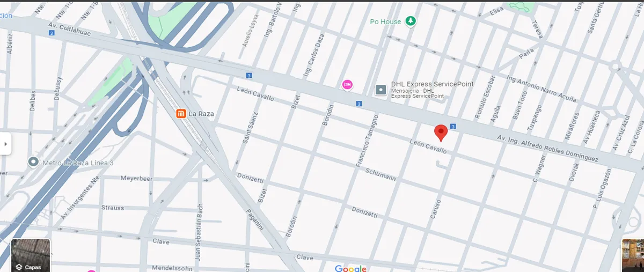The image size is (644, 272).
Task: Click the La Raza station label text
Action: [x=201, y=114]
